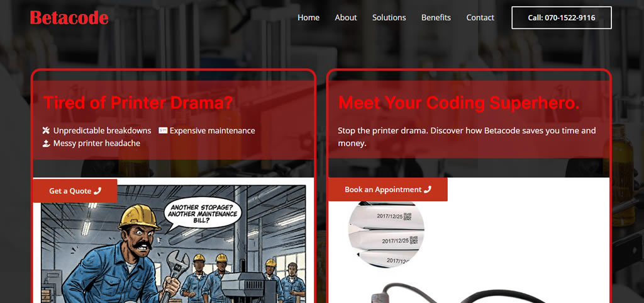Click the wrench icon beside Unpredictable breakdowns
Screen dimensions: 644x303
tap(46, 131)
